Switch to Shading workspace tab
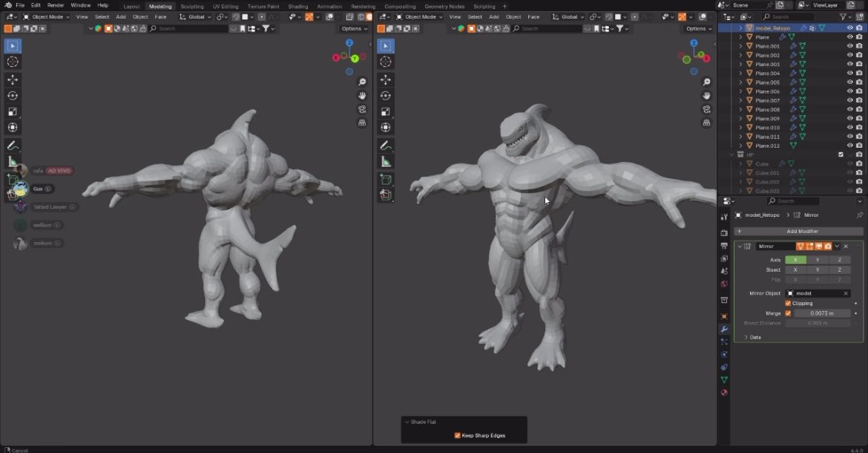 (297, 7)
